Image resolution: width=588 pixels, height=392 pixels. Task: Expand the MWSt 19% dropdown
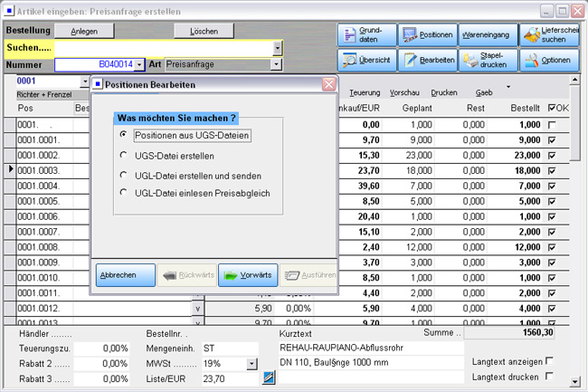251,364
